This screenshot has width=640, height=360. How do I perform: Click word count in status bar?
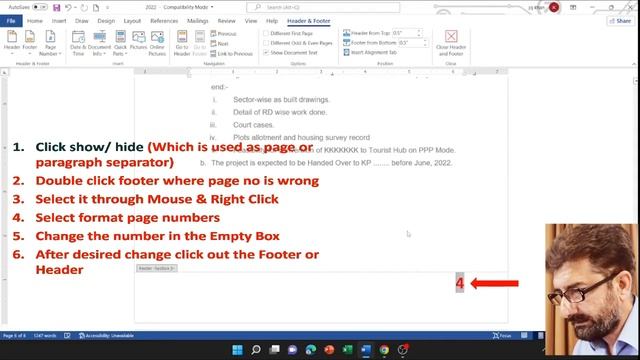45,336
